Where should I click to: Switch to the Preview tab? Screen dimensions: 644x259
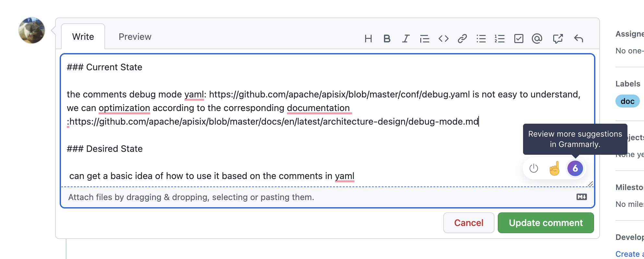tap(135, 37)
